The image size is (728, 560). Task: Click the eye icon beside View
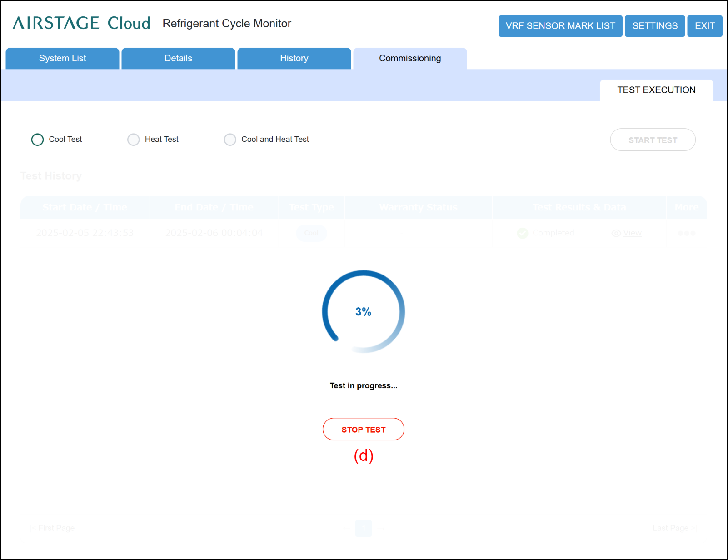click(x=616, y=233)
